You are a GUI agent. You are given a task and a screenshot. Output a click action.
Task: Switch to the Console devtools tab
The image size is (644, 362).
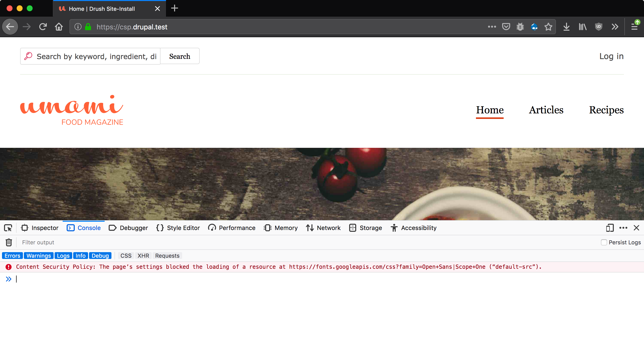84,228
